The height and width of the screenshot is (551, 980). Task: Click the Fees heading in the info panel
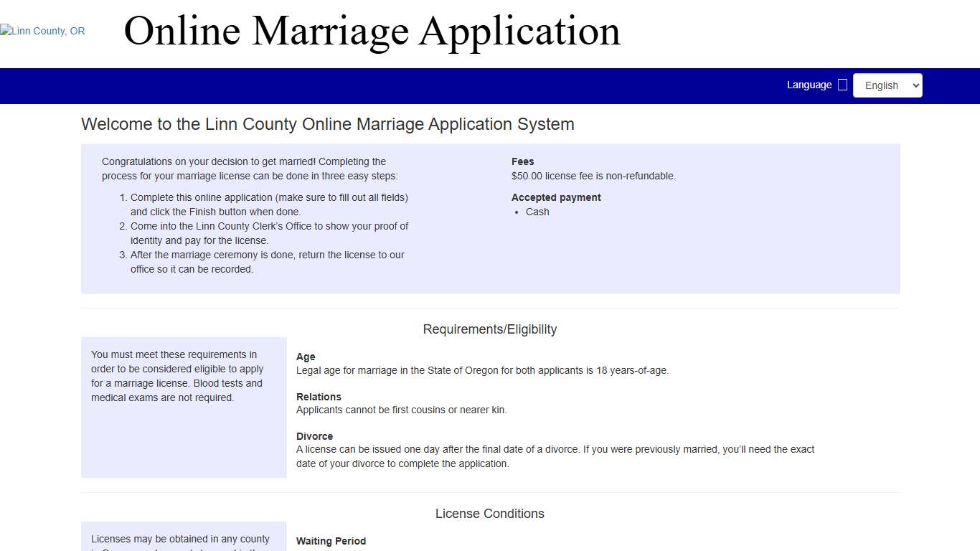522,161
